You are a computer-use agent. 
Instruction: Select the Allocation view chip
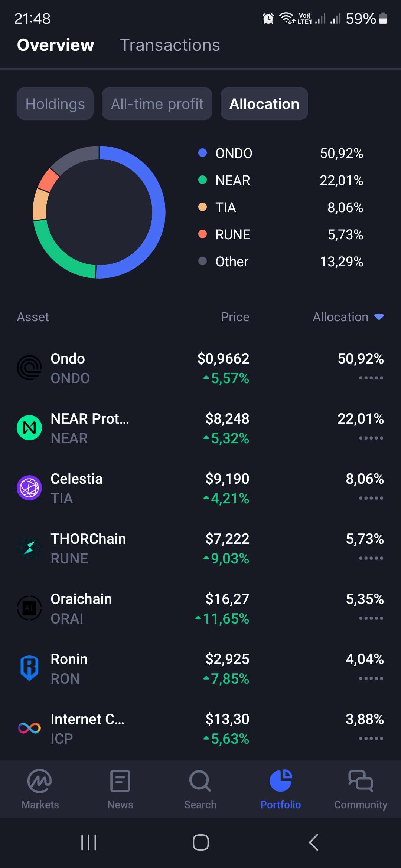(264, 104)
